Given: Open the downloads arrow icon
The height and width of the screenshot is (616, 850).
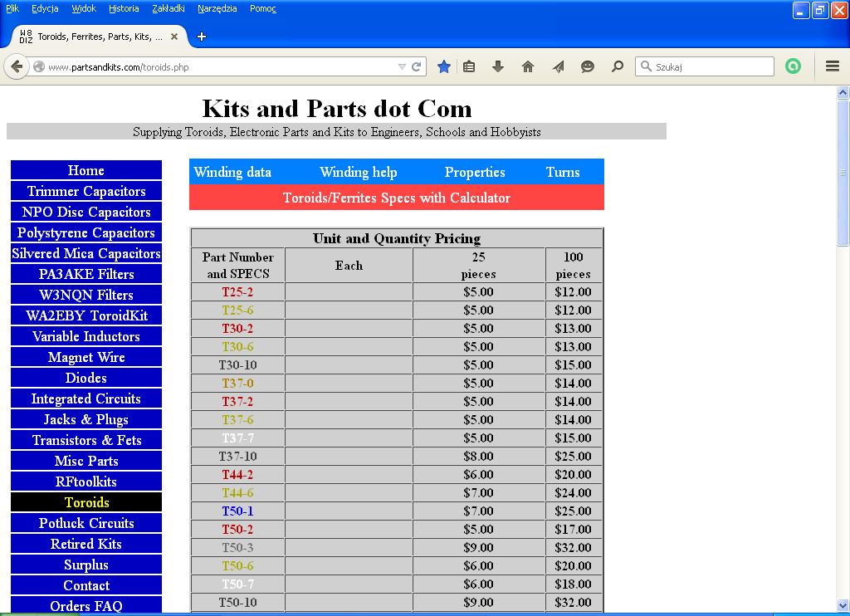Looking at the screenshot, I should point(498,66).
